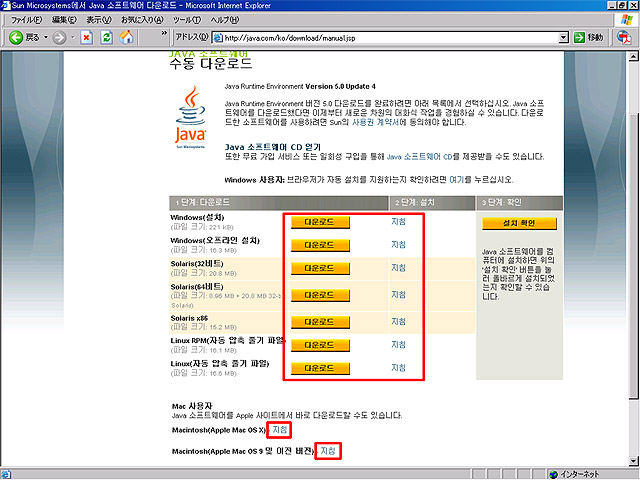Click the 'Java 소프트웨어 CD 얻기' heading
640x480 pixels.
(273, 147)
